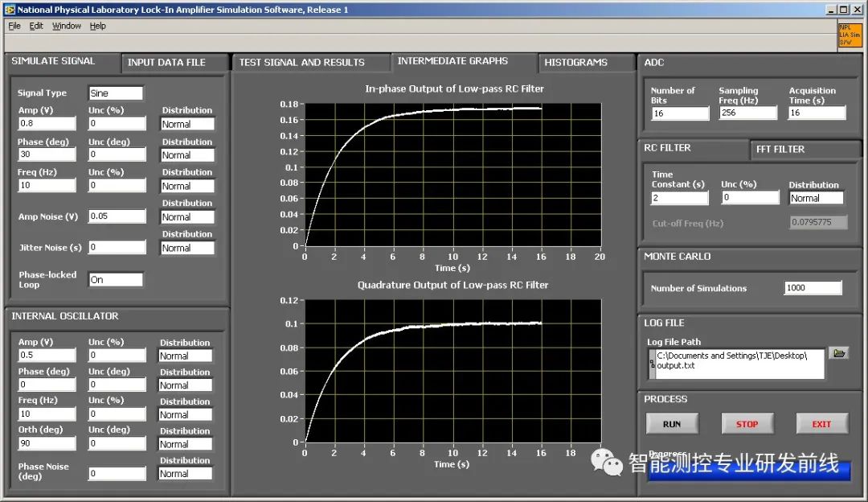The image size is (868, 502).
Task: Open the Distribution dropdown for Internal Oscillator Amp (V)
Action: click(x=185, y=356)
